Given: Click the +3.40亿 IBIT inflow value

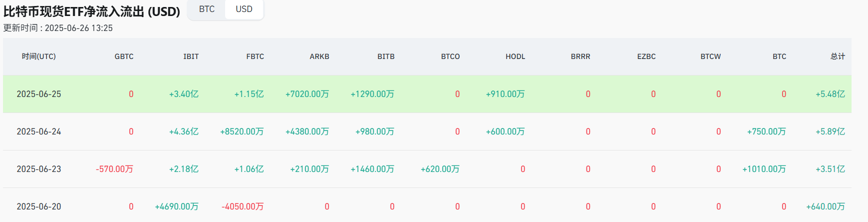Looking at the screenshot, I should [184, 94].
